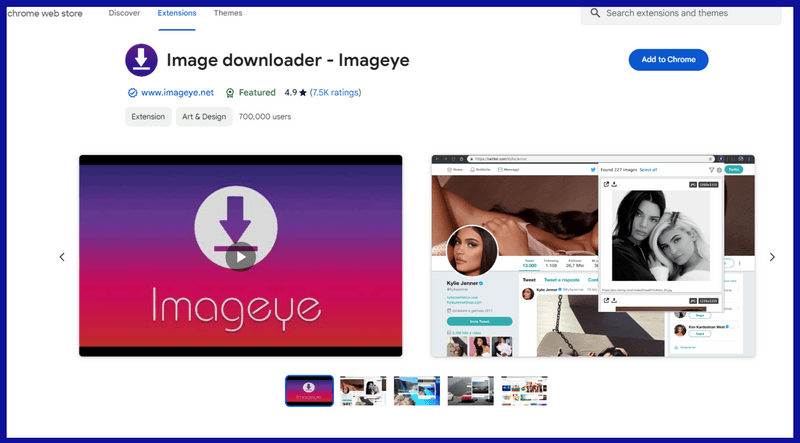800x443 pixels.
Task: Click the Art & Design category chip
Action: tap(203, 117)
